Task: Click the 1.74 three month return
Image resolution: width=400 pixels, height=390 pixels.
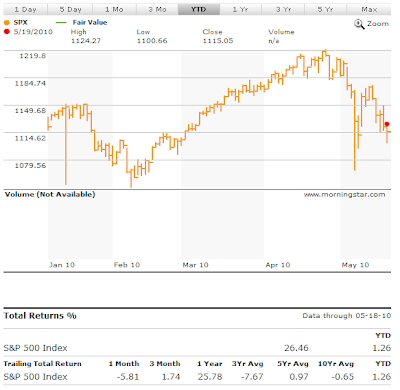Action: pyautogui.click(x=171, y=377)
